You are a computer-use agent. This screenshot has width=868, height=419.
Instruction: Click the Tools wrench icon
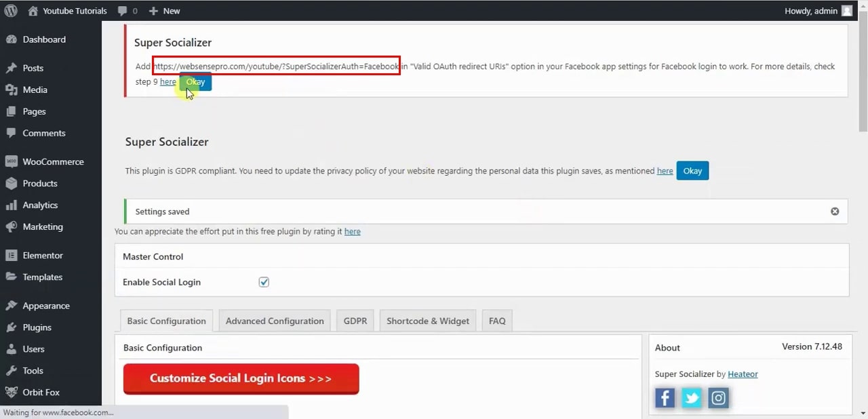coord(11,370)
